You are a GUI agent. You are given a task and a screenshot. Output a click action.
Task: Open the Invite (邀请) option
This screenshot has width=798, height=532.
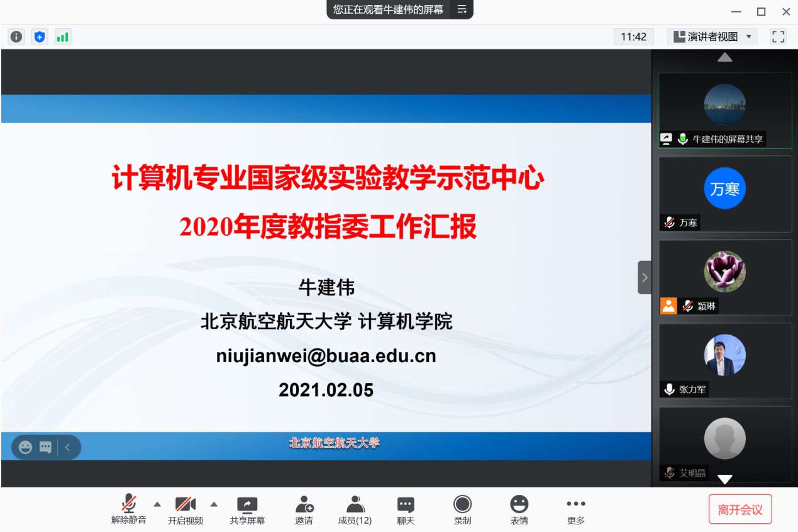click(304, 510)
